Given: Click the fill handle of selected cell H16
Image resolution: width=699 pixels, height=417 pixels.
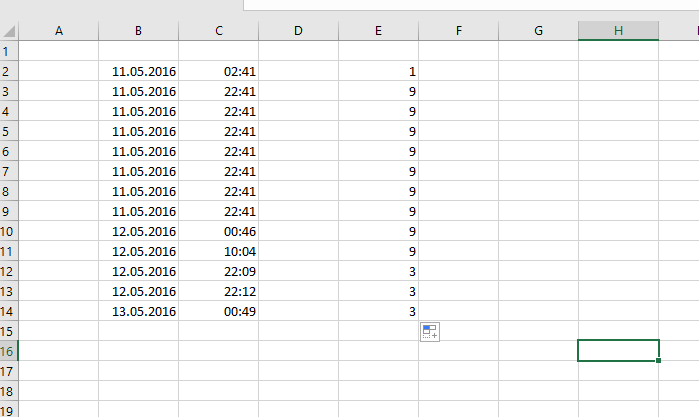Looking at the screenshot, I should pos(658,360).
